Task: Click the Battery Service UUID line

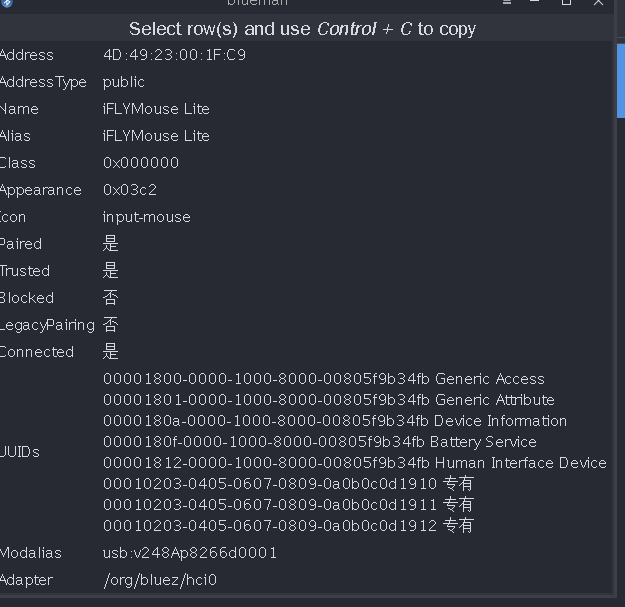Action: 320,442
